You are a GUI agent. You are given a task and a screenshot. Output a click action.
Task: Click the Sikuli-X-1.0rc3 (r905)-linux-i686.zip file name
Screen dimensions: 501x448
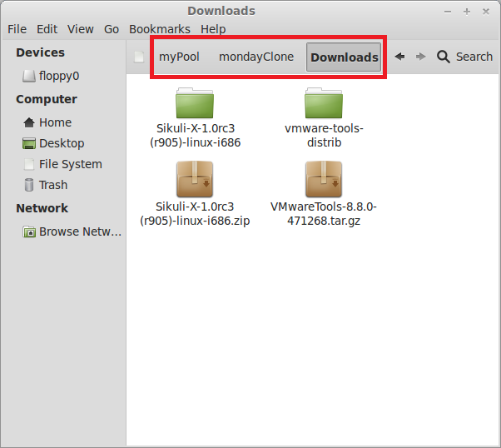click(x=195, y=214)
